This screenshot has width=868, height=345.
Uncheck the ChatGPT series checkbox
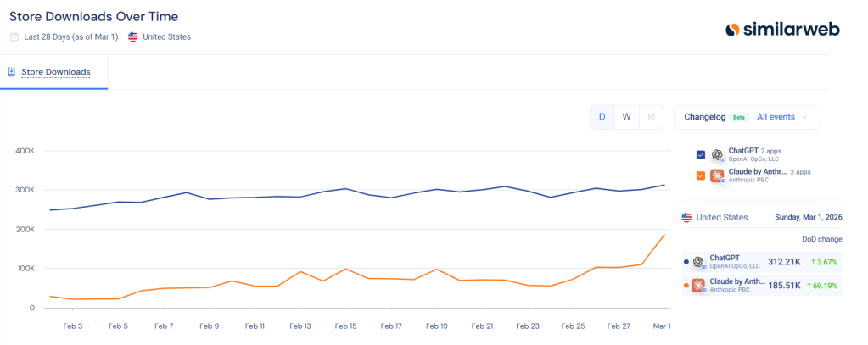[x=700, y=154]
